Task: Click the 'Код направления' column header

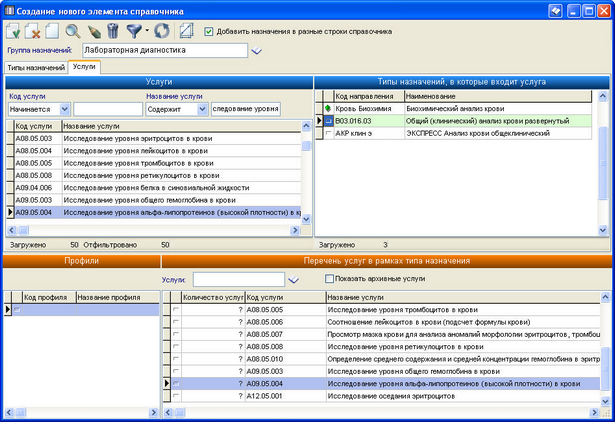Action: [x=369, y=96]
